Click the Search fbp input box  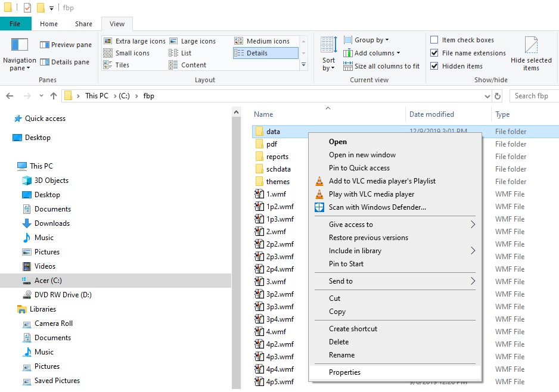tap(534, 96)
